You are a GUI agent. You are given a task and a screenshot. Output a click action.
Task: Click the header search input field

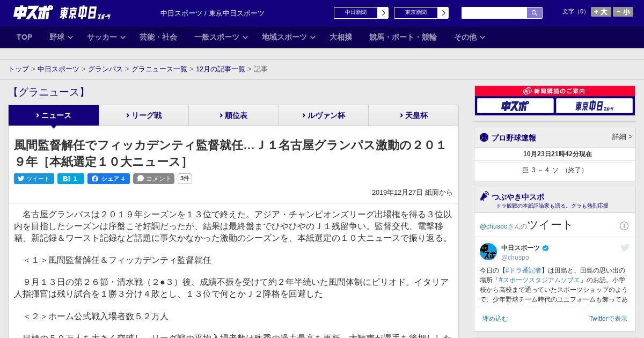coord(494,13)
